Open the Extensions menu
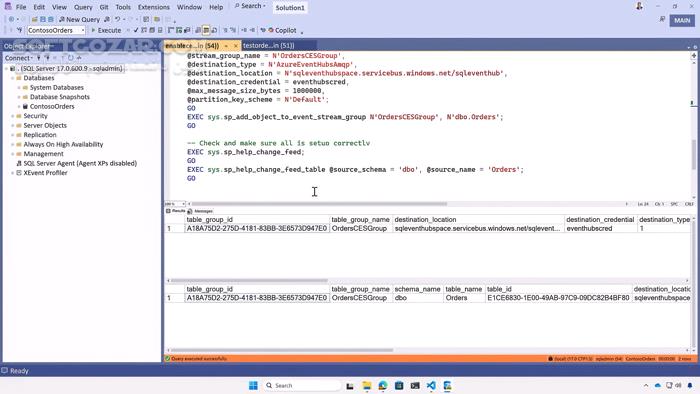The image size is (700, 394). click(154, 7)
